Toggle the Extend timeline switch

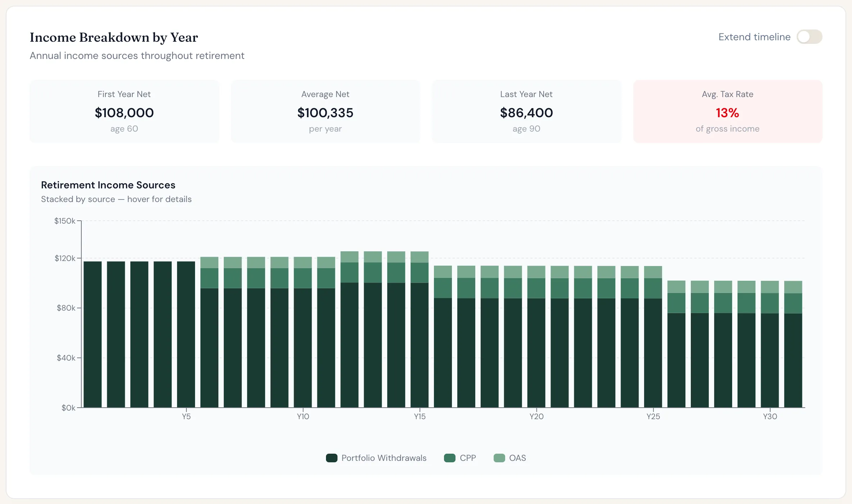point(809,37)
